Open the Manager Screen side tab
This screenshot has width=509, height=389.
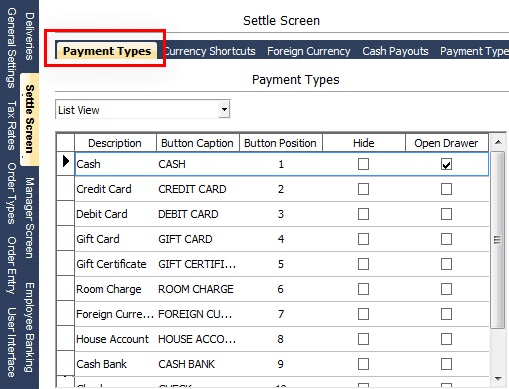pos(29,218)
